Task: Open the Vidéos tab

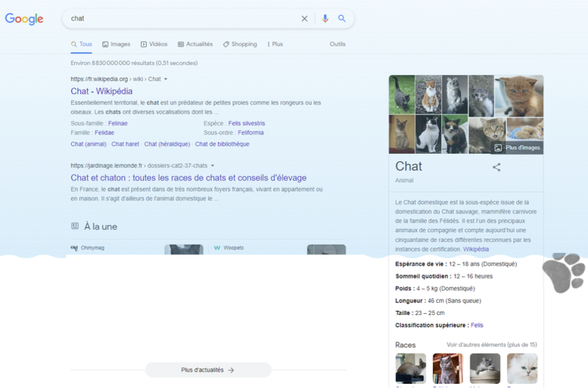Action: (154, 44)
